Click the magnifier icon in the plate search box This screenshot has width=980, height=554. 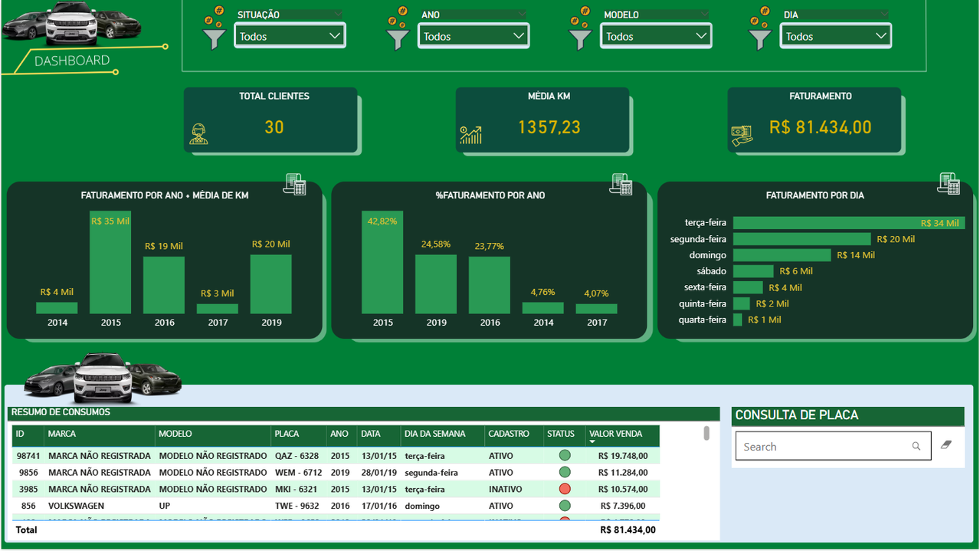(916, 446)
